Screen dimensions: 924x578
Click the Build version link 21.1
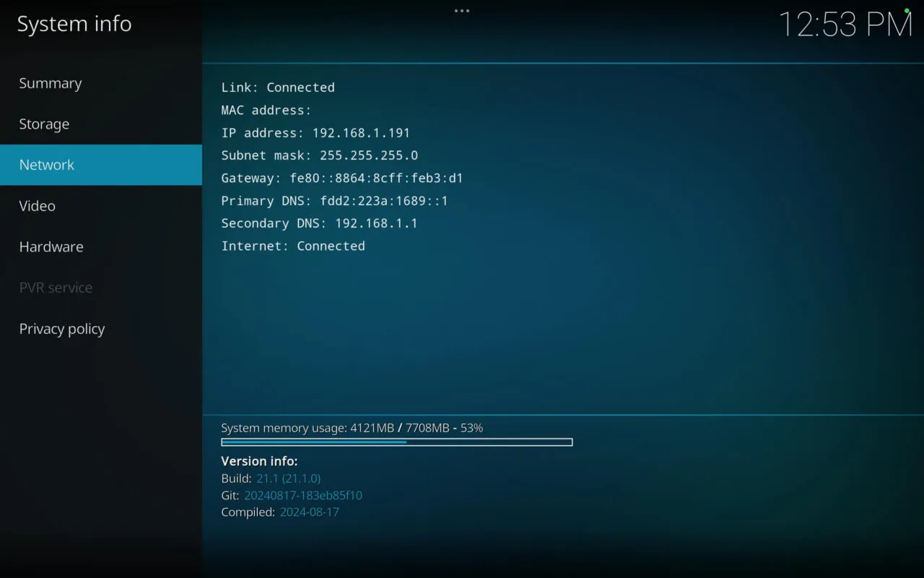(x=289, y=478)
